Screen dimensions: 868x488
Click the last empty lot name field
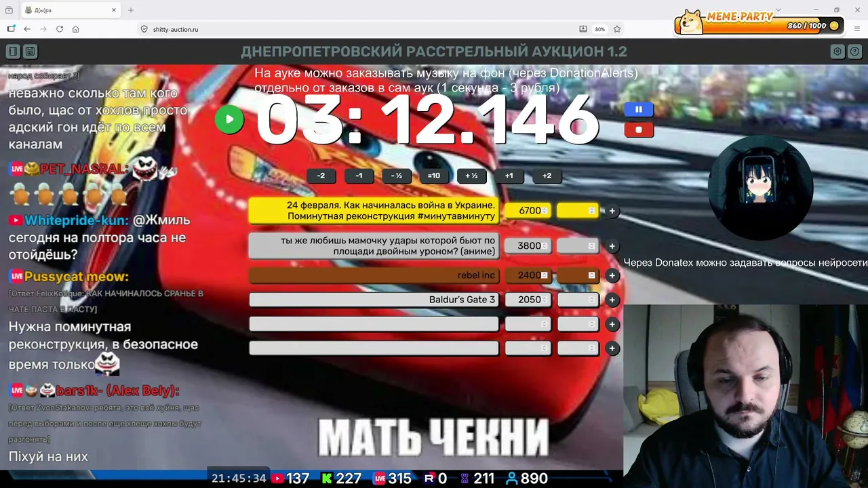pyautogui.click(x=374, y=348)
